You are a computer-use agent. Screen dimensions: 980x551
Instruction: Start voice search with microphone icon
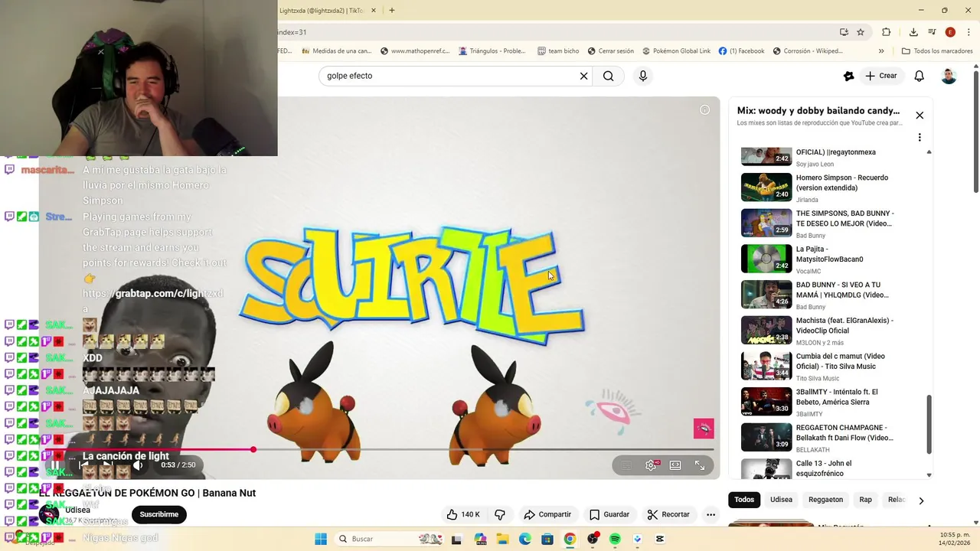(643, 76)
